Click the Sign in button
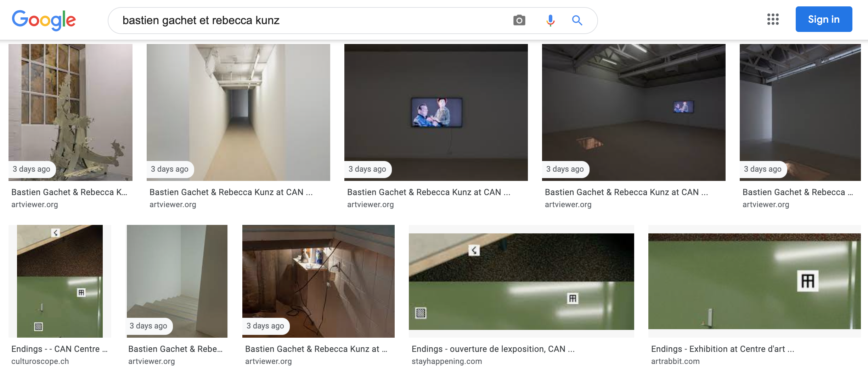 point(824,19)
